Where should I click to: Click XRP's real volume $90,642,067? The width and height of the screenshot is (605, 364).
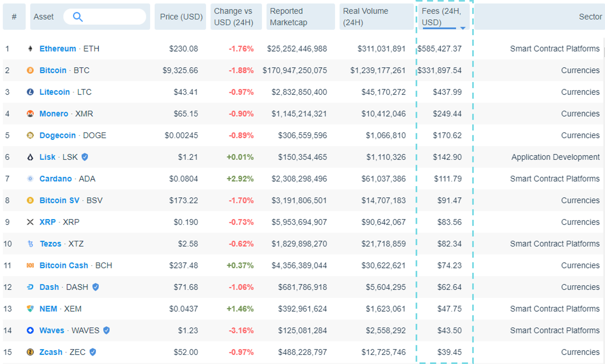384,222
